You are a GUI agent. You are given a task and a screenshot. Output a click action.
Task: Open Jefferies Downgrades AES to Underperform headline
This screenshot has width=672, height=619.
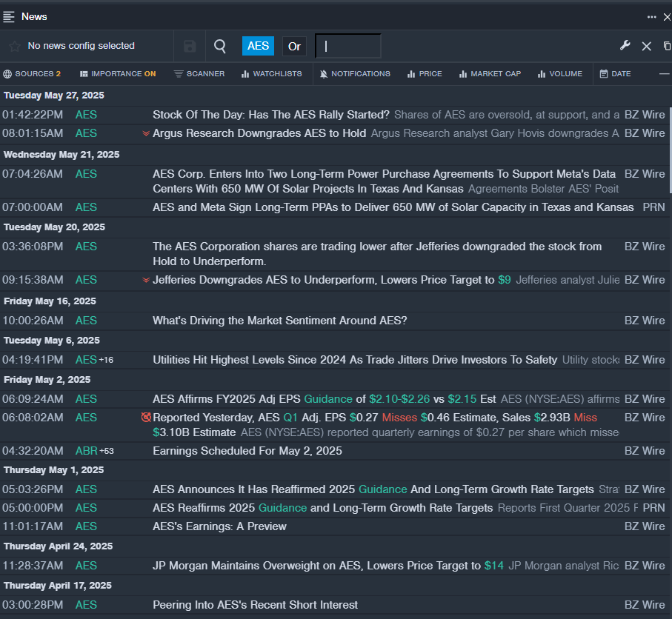[332, 280]
